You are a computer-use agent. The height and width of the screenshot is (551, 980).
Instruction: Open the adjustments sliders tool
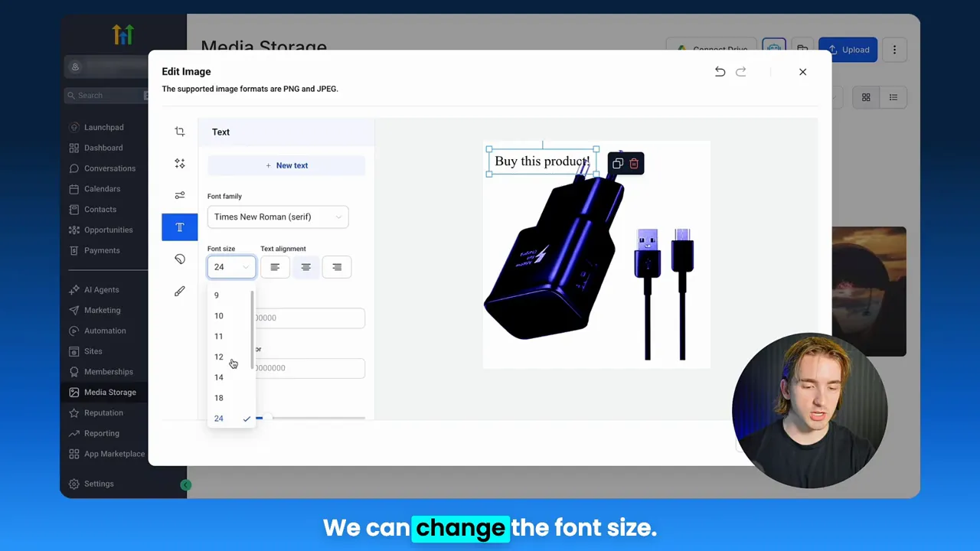[179, 195]
